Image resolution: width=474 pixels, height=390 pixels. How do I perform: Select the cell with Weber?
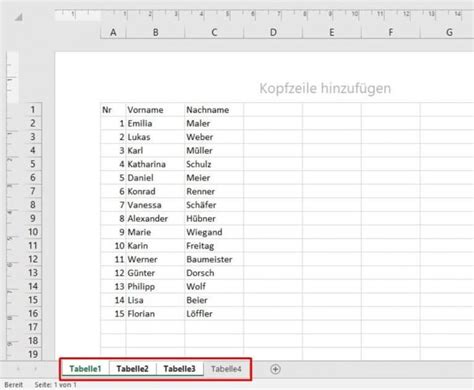click(x=214, y=137)
